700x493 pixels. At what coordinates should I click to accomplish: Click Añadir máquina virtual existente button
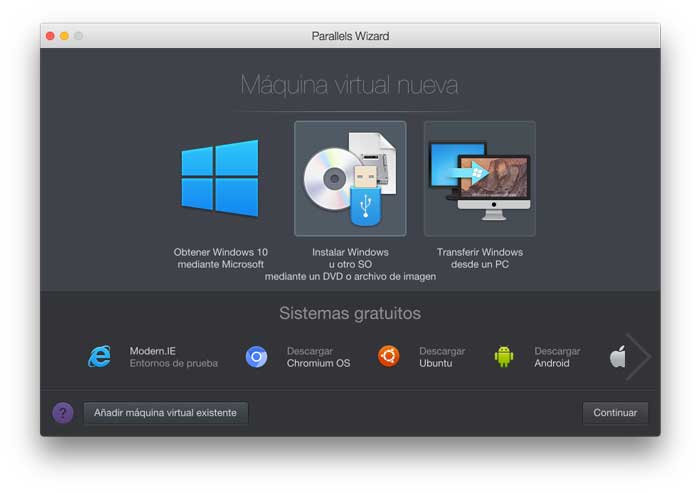(x=166, y=413)
